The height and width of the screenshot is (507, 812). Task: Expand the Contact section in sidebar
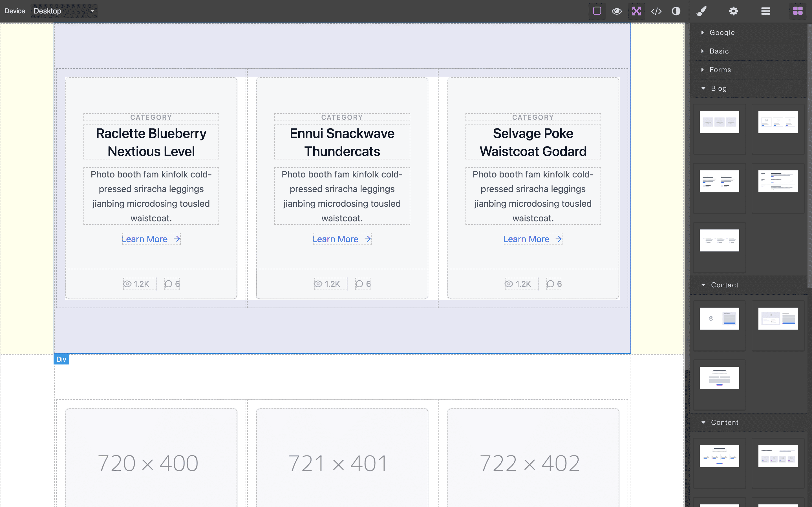(x=724, y=285)
